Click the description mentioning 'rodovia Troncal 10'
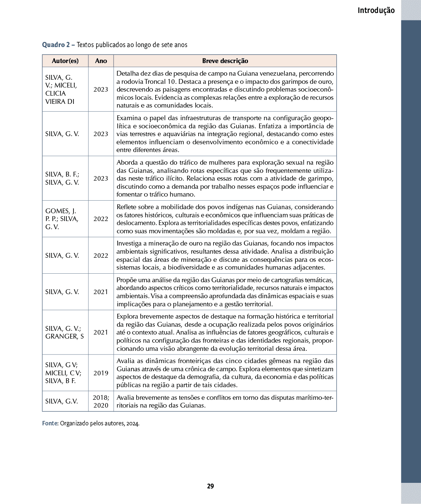Image resolution: width=421 pixels, height=504 pixels. [225, 89]
